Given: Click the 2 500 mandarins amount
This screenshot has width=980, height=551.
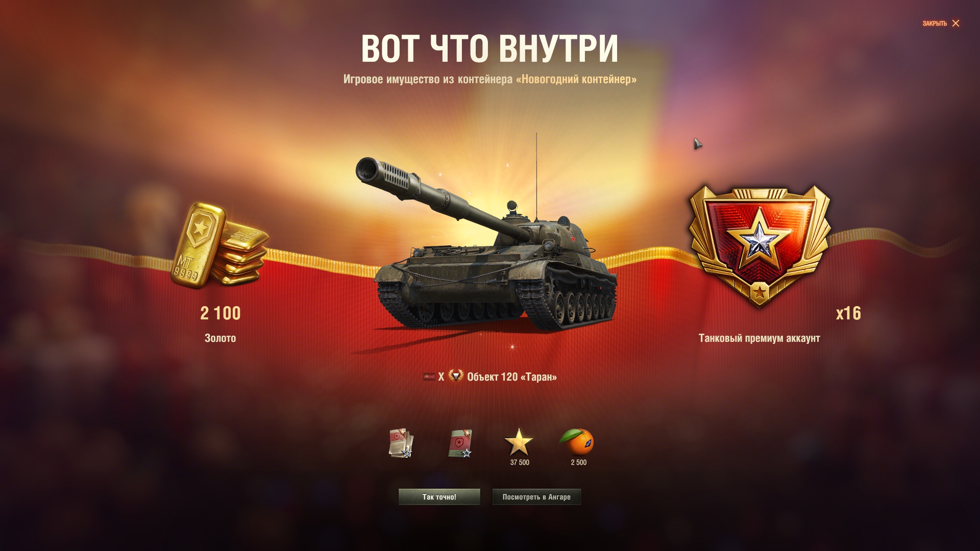Looking at the screenshot, I should point(579,462).
